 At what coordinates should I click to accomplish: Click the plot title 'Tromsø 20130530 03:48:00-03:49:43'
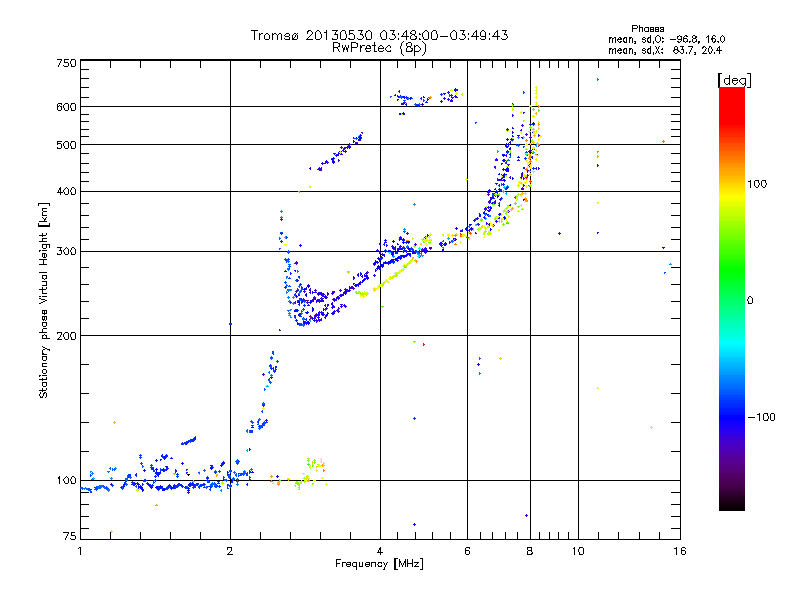point(379,35)
